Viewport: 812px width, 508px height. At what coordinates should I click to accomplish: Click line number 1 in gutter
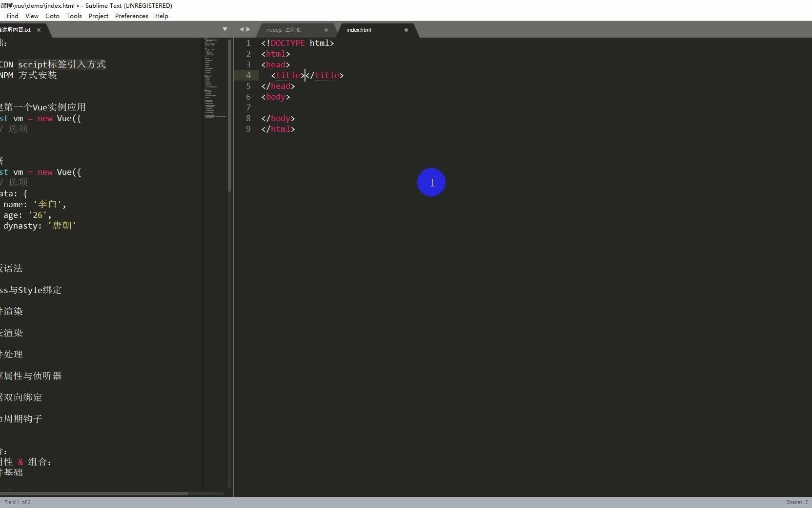click(x=248, y=43)
